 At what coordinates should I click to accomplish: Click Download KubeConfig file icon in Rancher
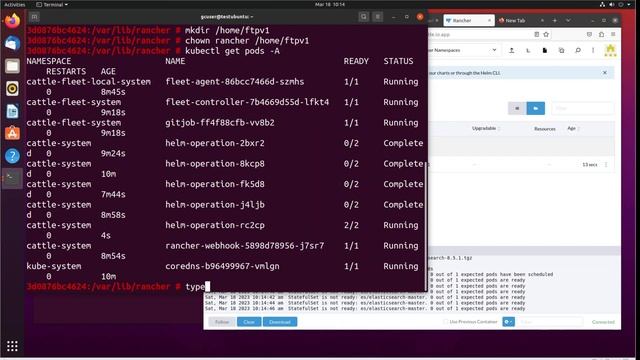544,50
